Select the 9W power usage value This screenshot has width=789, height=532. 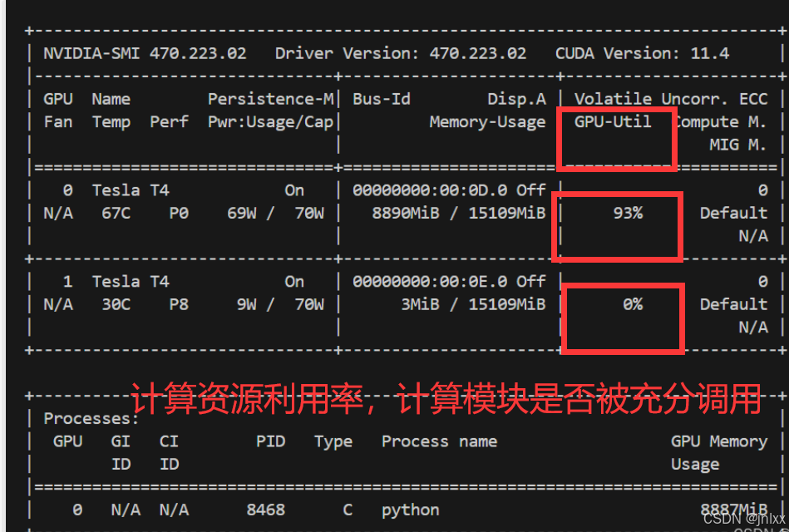point(247,304)
